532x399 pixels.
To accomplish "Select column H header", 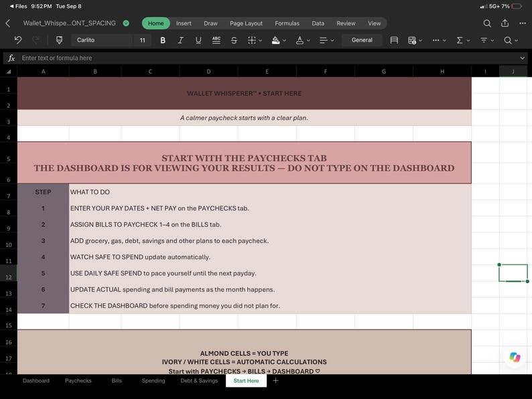I will click(442, 72).
